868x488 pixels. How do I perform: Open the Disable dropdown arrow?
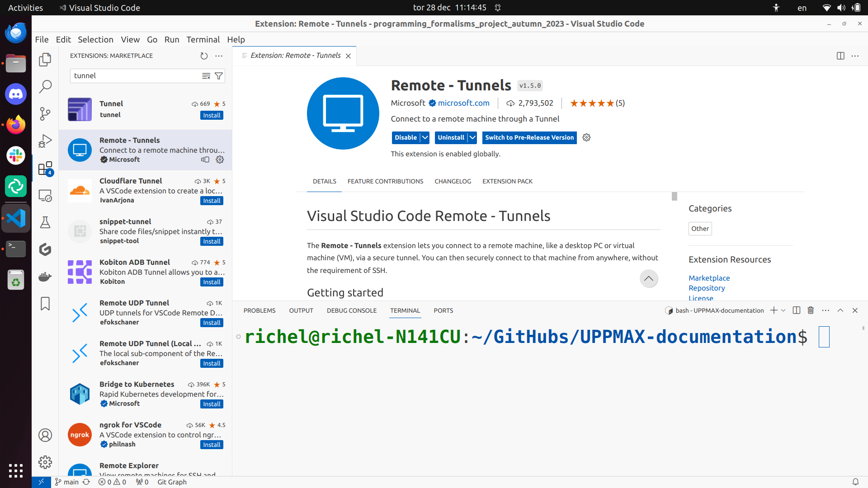pos(425,137)
